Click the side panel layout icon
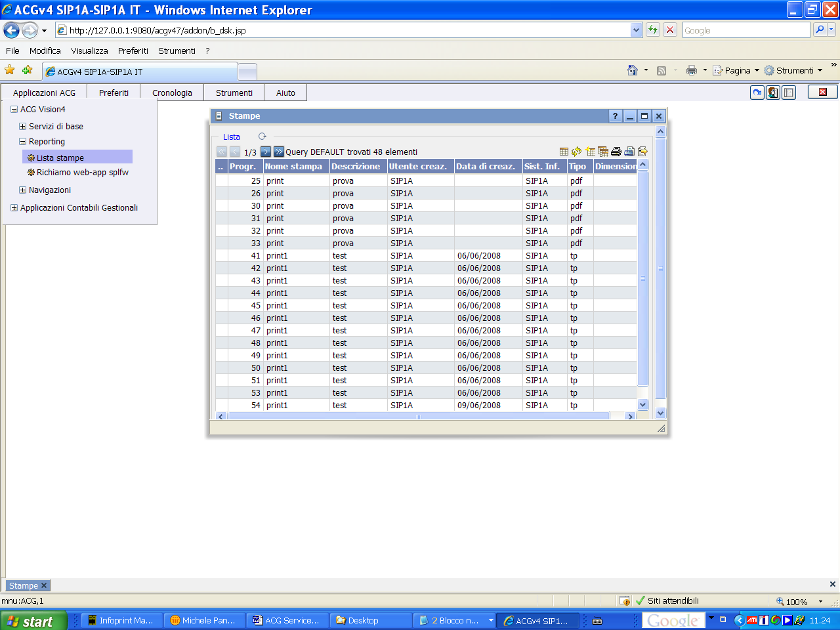The width and height of the screenshot is (840, 630). [x=789, y=93]
